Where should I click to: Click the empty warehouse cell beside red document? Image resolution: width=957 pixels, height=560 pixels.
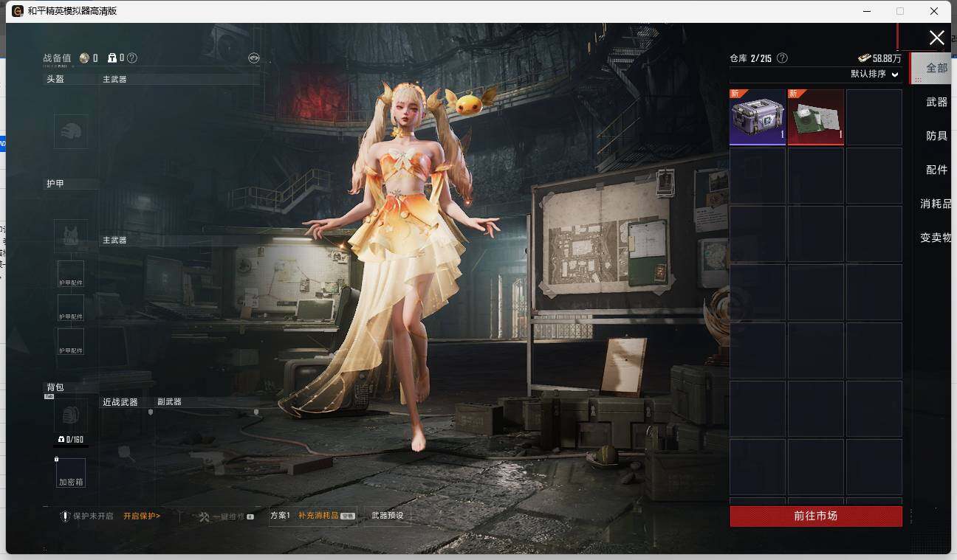[x=874, y=117]
